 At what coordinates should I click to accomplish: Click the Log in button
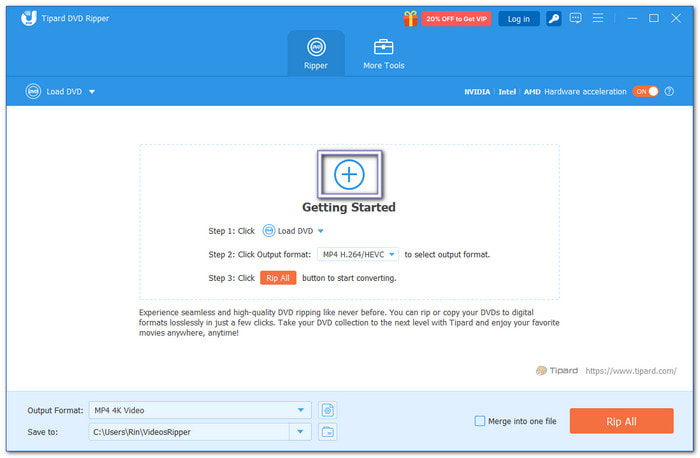518,19
